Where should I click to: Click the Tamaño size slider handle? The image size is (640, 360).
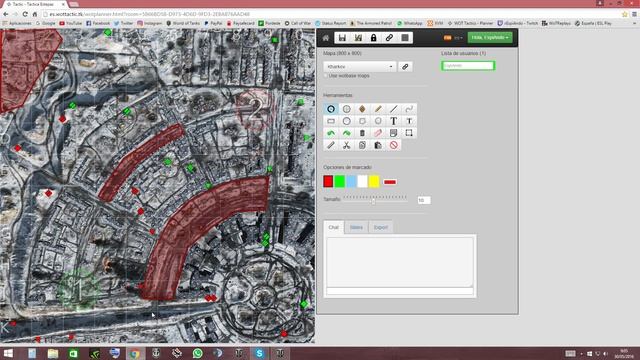373,201
